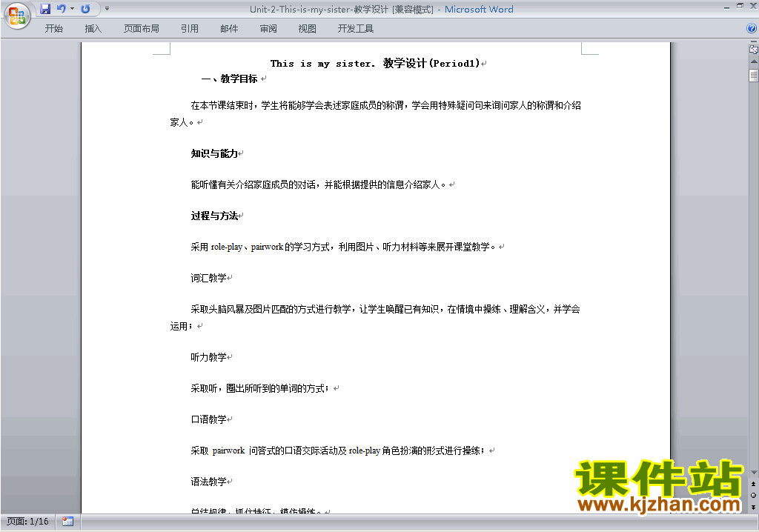Click the sentence starting 采取头脑风暴
Screen dimensions: 759x532
click(375, 318)
